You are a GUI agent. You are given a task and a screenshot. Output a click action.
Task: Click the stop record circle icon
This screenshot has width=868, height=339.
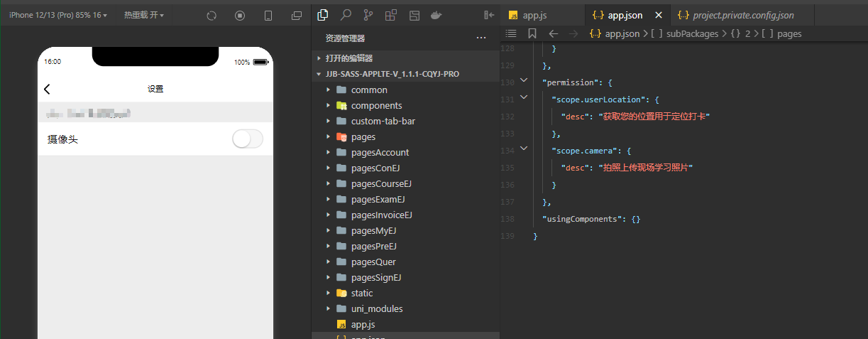pos(240,15)
